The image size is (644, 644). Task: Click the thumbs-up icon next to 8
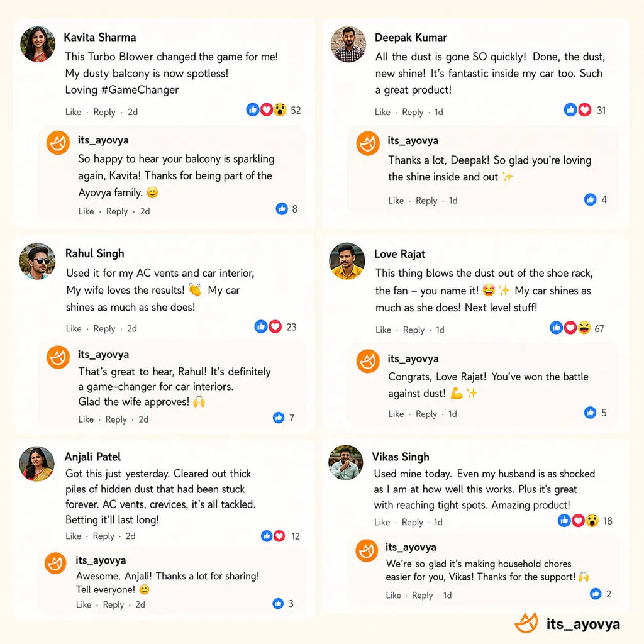(282, 209)
